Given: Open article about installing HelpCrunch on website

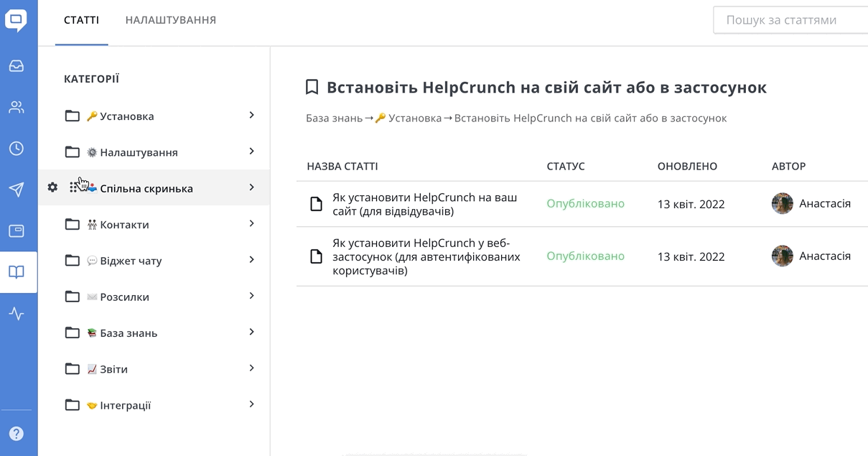Looking at the screenshot, I should (424, 204).
